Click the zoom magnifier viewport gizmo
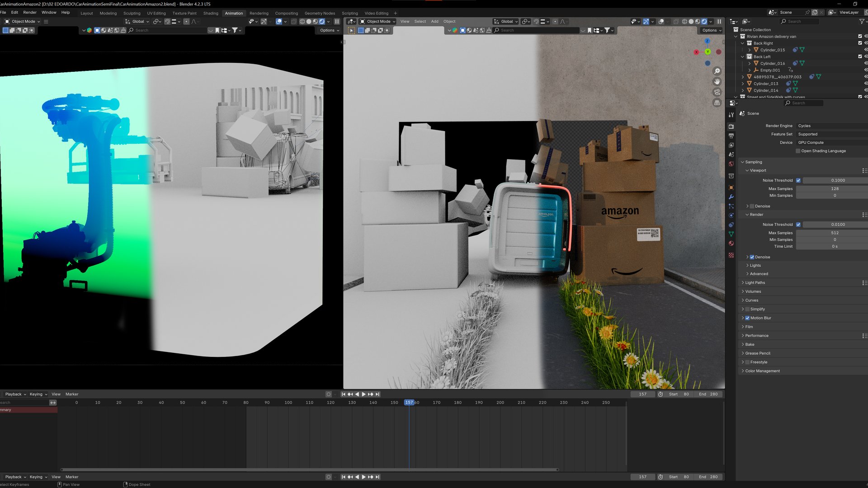The height and width of the screenshot is (488, 868). (717, 71)
